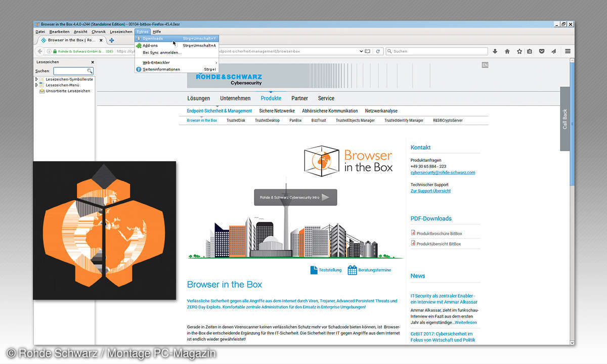607x364 pixels.
Task: Click magnifier icon in bookmarks search
Action: [x=90, y=71]
